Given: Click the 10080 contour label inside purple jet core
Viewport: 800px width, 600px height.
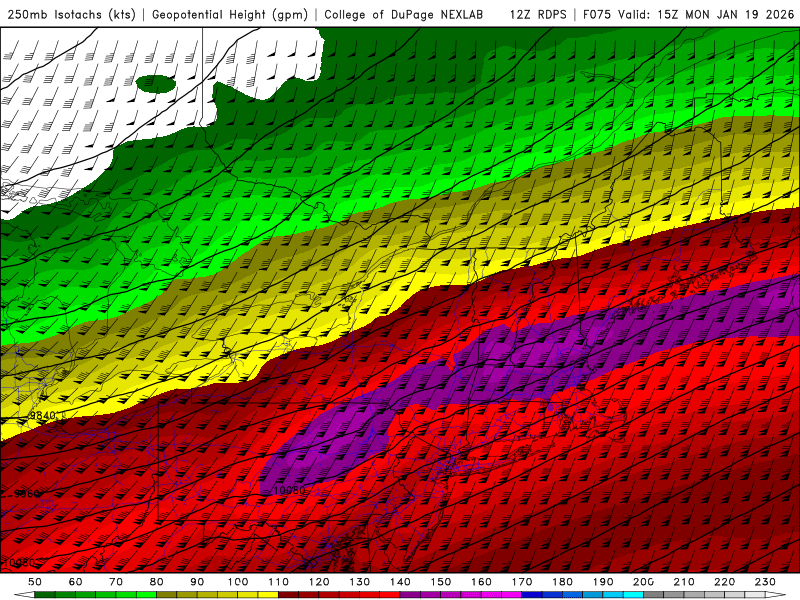Looking at the screenshot, I should click(x=289, y=490).
